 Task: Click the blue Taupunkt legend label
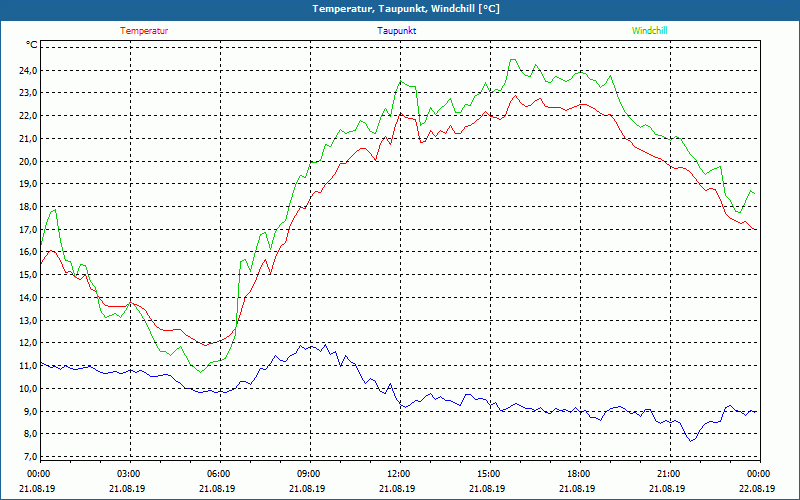(396, 31)
